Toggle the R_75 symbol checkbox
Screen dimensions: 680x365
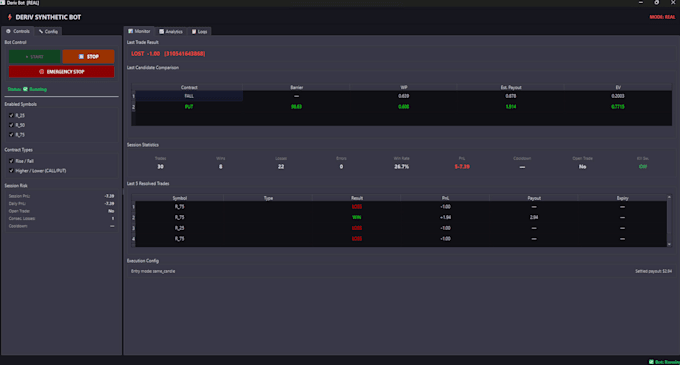11,134
